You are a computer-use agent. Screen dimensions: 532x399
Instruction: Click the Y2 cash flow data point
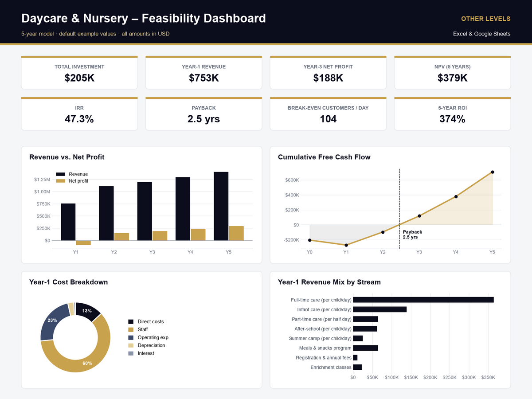coord(383,232)
